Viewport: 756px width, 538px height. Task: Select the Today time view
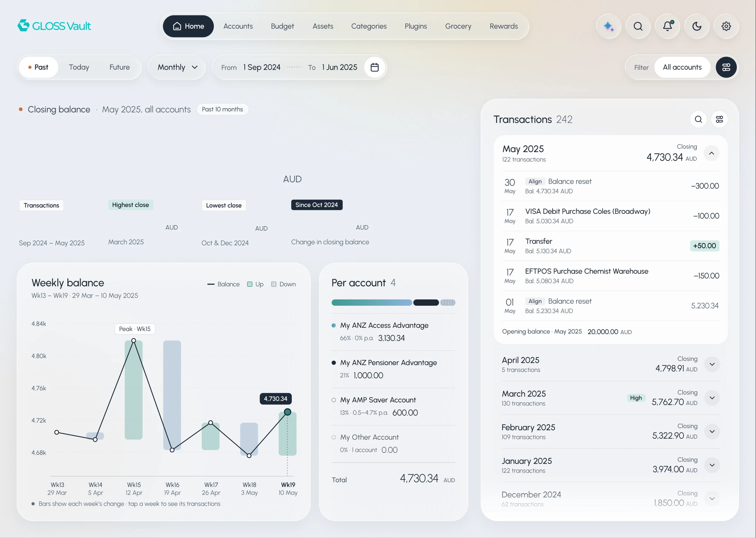[79, 67]
